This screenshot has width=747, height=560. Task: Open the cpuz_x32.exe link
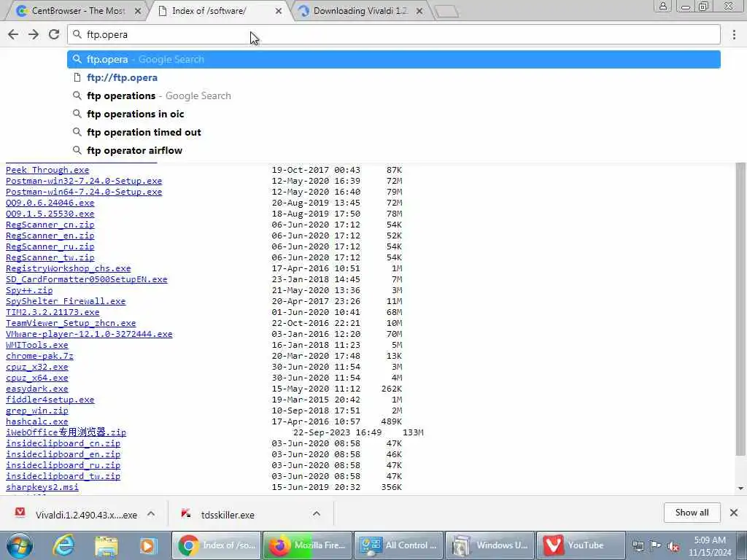click(36, 367)
